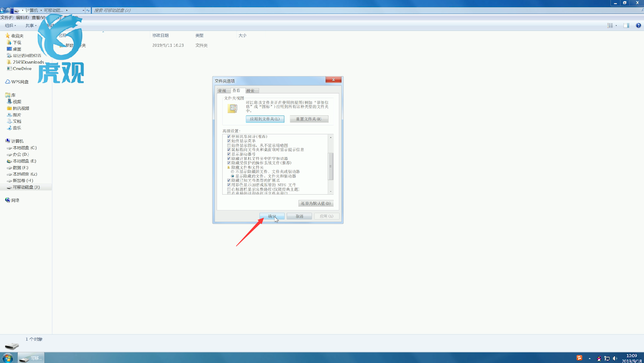Open the 编辑(E) menu
This screenshot has height=363, width=644.
(22, 17)
